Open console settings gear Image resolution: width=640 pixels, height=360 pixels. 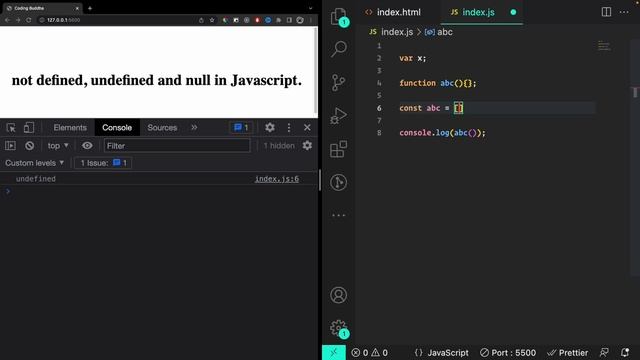coord(307,146)
